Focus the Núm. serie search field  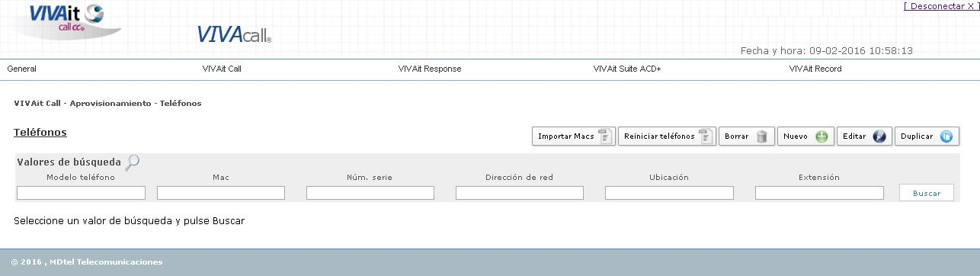point(370,193)
